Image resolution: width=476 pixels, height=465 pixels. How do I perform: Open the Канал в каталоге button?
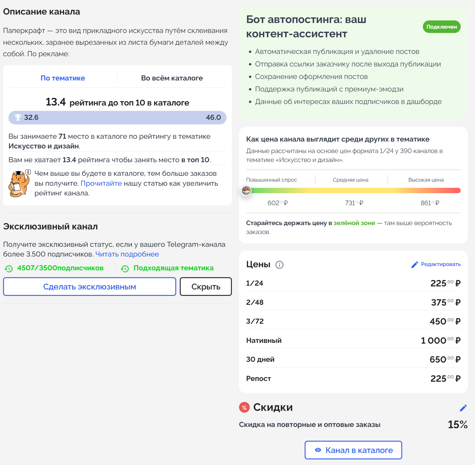point(353,450)
